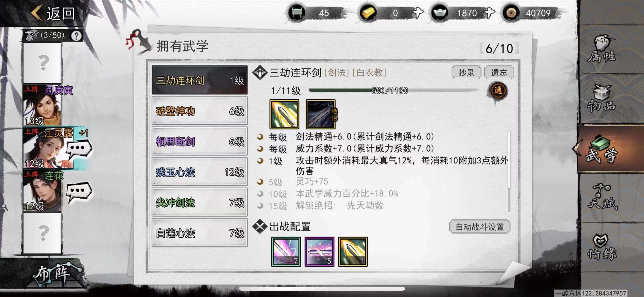This screenshot has height=297, width=644.
Task: Open 江灵露's speech bubble
Action: 79,149
